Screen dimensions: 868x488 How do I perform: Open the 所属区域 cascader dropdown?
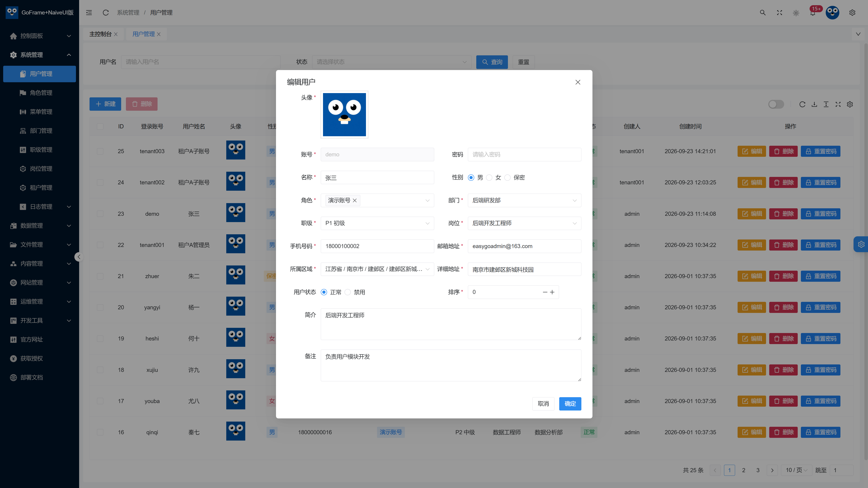coord(377,269)
